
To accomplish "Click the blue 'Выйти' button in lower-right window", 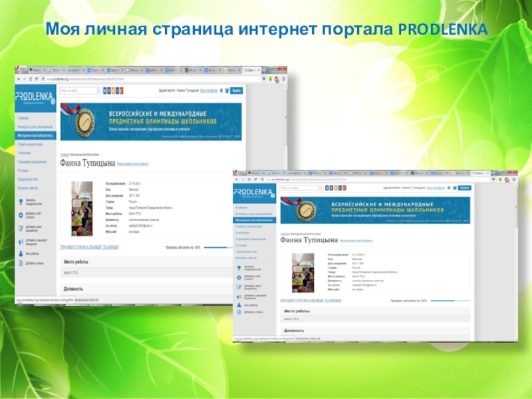I will 464,188.
